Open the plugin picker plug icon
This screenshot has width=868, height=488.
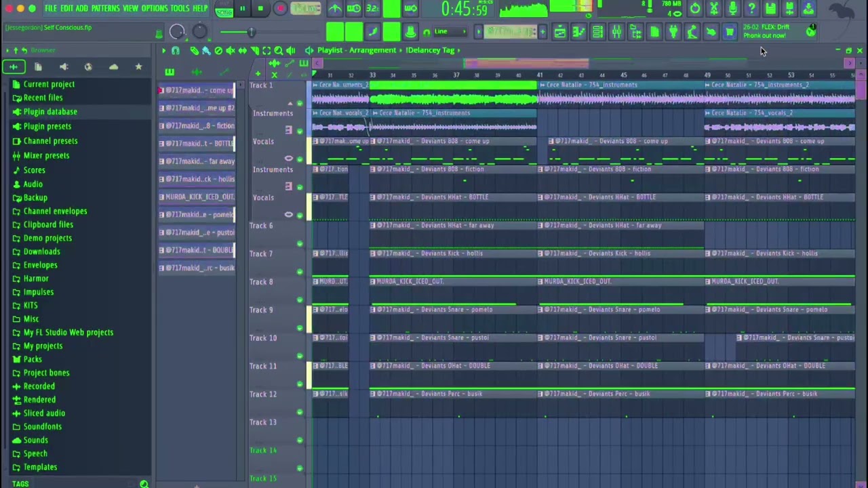click(673, 32)
